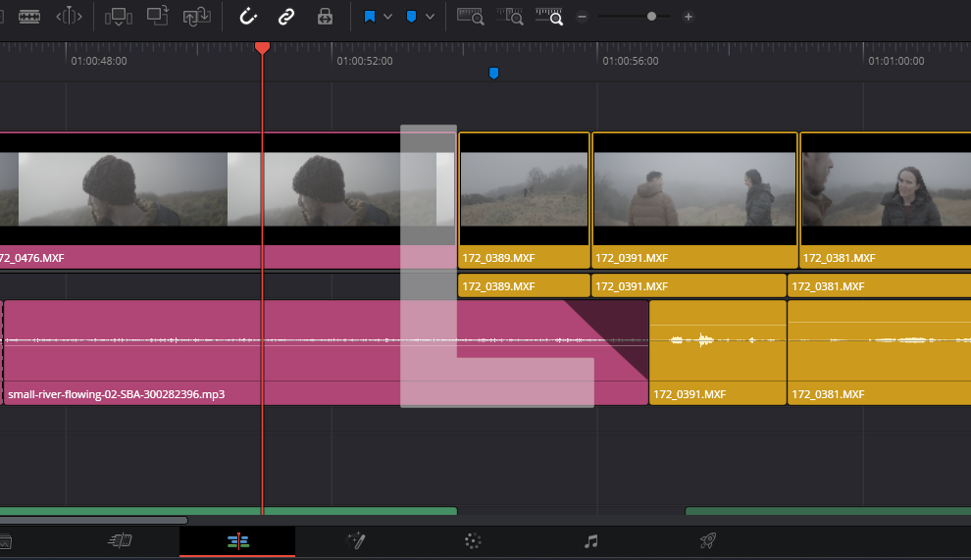This screenshot has height=560, width=971.
Task: Select the Custom Zoom icon
Action: coord(550,17)
